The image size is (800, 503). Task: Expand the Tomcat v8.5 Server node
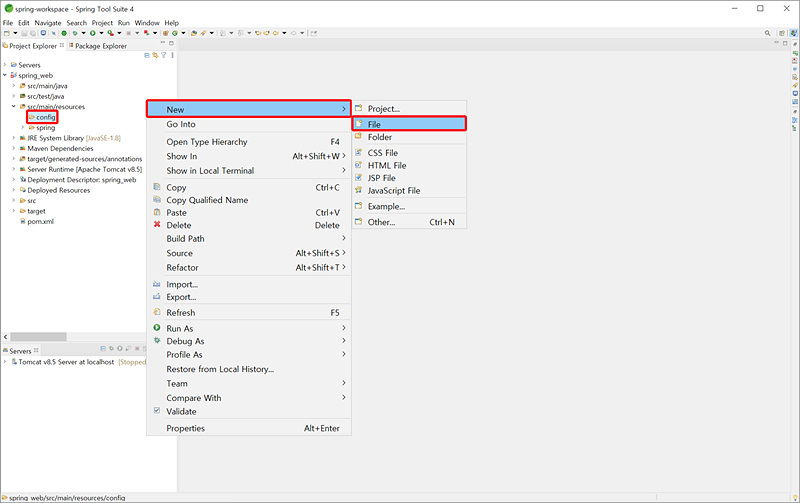(5, 362)
